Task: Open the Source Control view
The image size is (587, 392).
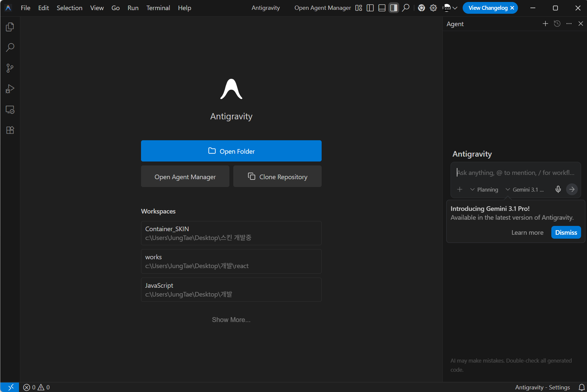Action: 10,68
